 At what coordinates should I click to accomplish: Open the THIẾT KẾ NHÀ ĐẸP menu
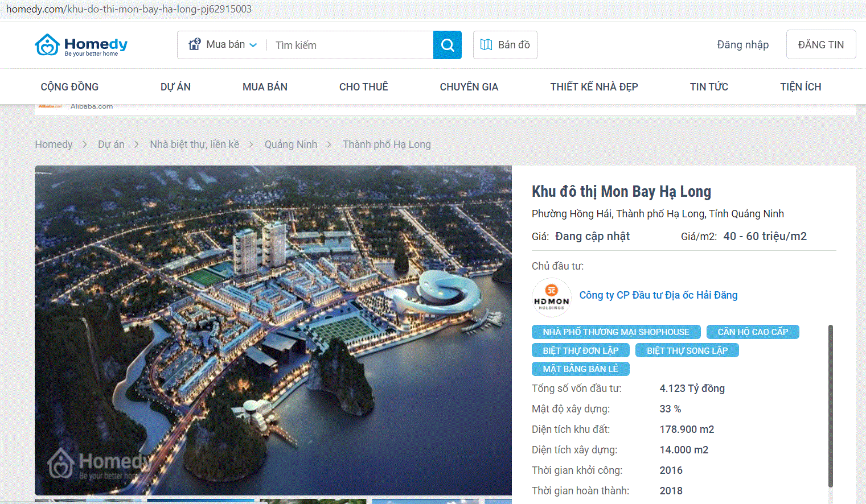click(x=594, y=87)
